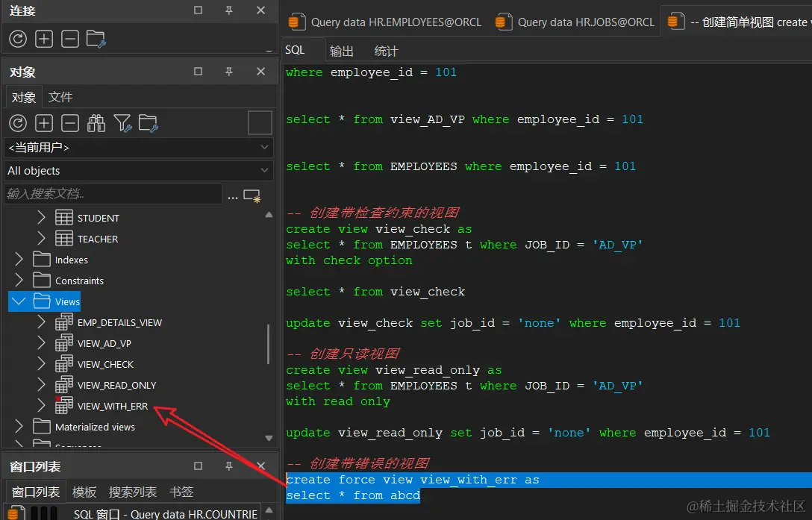Switch to Query data HR.EMPLOYEES@ORCL tab
The width and height of the screenshot is (812, 520).
pyautogui.click(x=385, y=22)
